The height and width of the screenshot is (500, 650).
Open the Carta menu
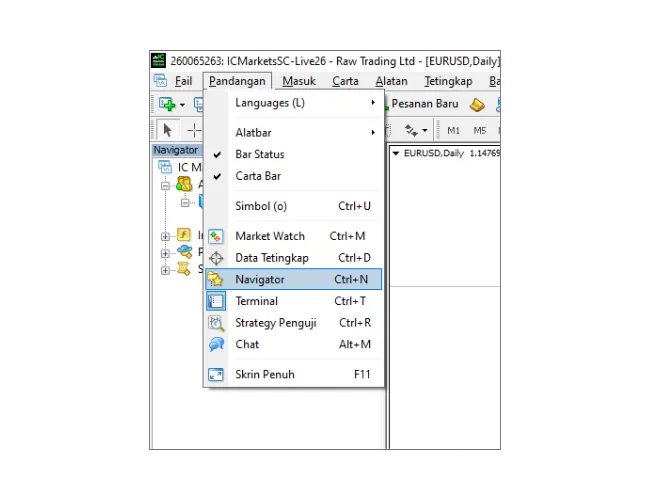click(345, 81)
